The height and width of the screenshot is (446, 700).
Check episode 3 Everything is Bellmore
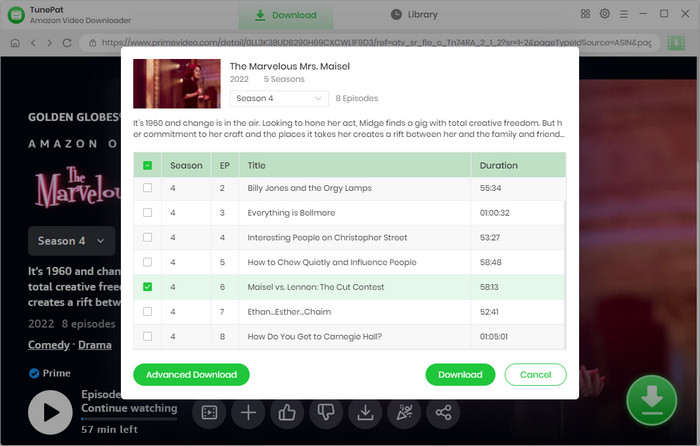point(147,213)
